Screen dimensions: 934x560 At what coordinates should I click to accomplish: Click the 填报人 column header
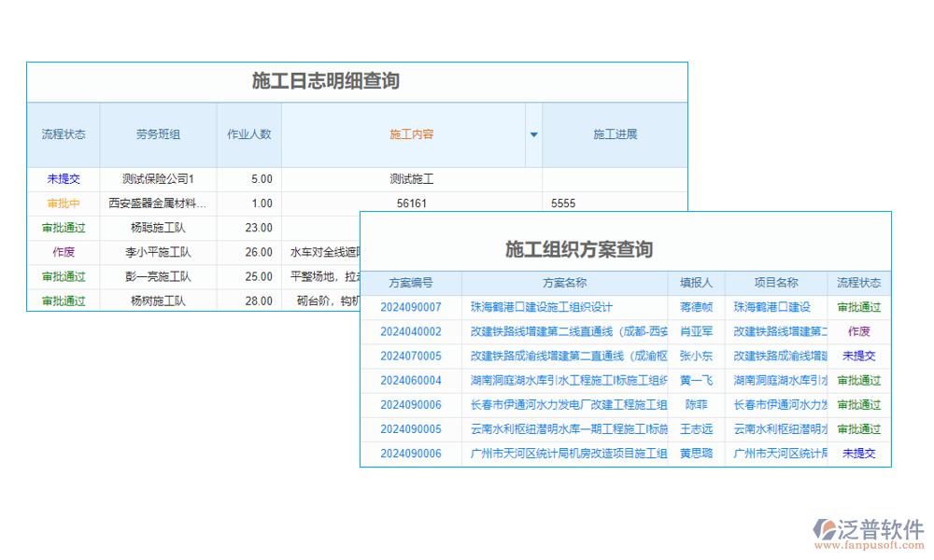696,282
